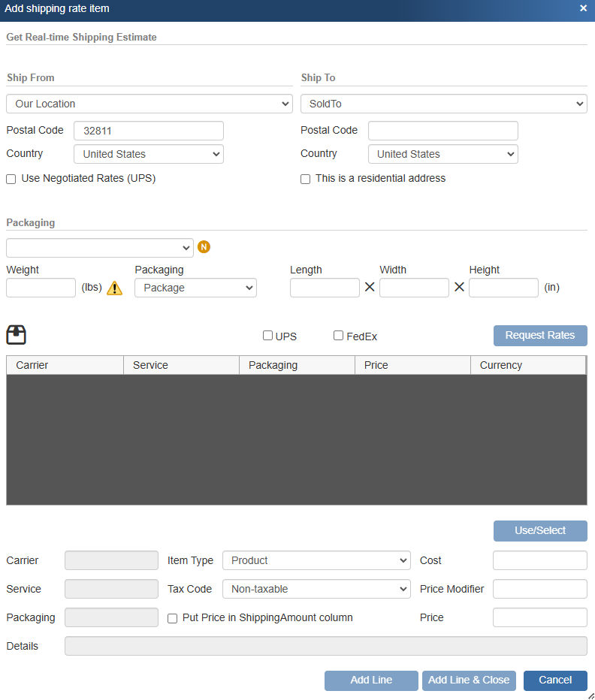The height and width of the screenshot is (700, 595).
Task: Open the Ship From location dropdown
Action: (x=149, y=104)
